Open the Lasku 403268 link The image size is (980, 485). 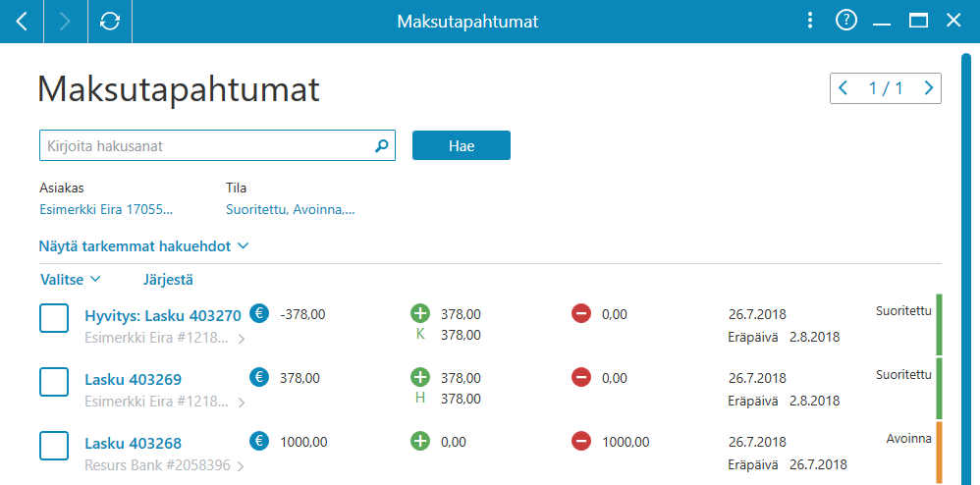point(134,444)
